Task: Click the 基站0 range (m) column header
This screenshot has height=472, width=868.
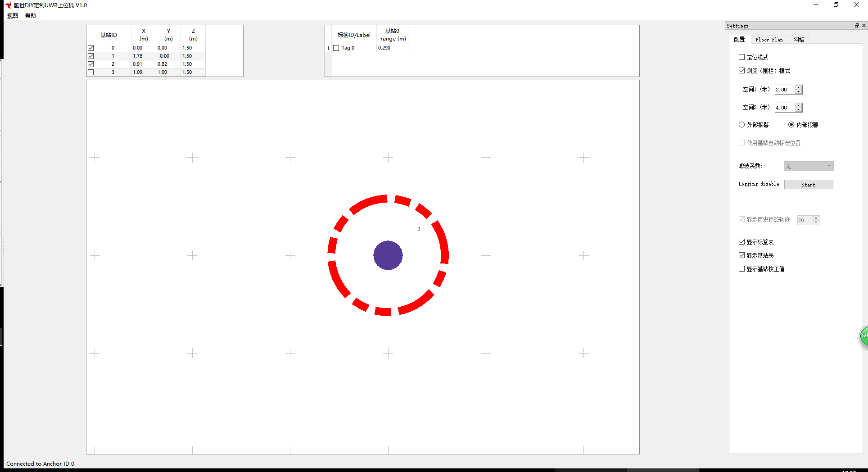Action: [392, 35]
